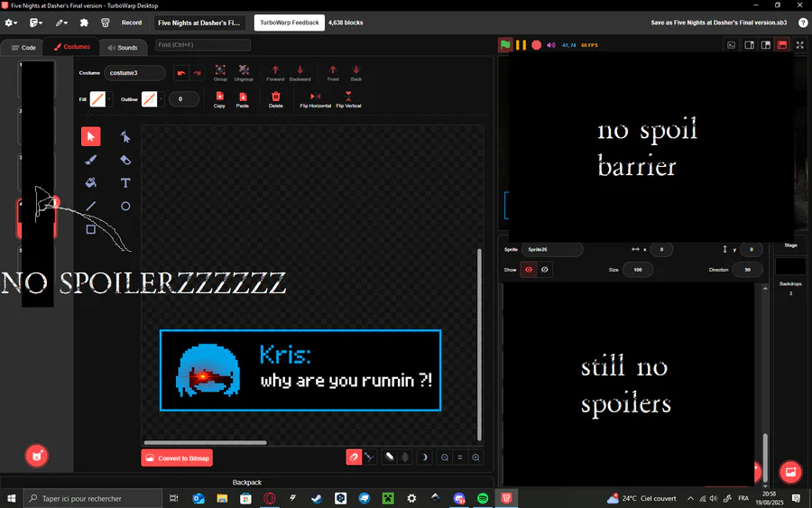This screenshot has width=812, height=508.
Task: Activate the red highlighted stage layout button
Action: 782,45
